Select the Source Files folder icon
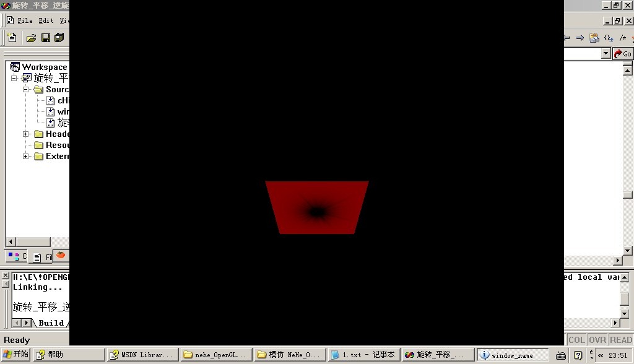The width and height of the screenshot is (634, 364). click(39, 89)
